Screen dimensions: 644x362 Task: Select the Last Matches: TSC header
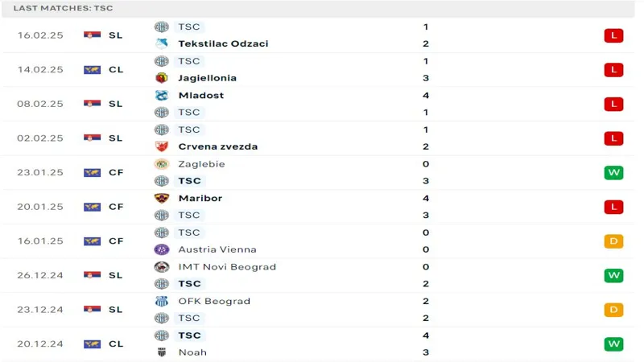coord(63,8)
